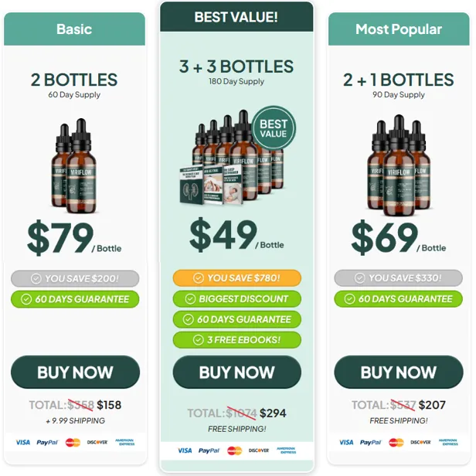The width and height of the screenshot is (476, 476).
Task: Click the three-bottle product image
Action: (399, 165)
